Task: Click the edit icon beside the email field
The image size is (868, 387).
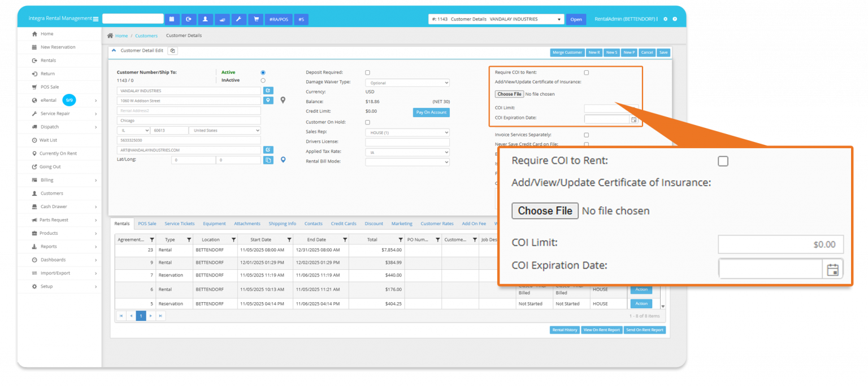Action: 268,150
